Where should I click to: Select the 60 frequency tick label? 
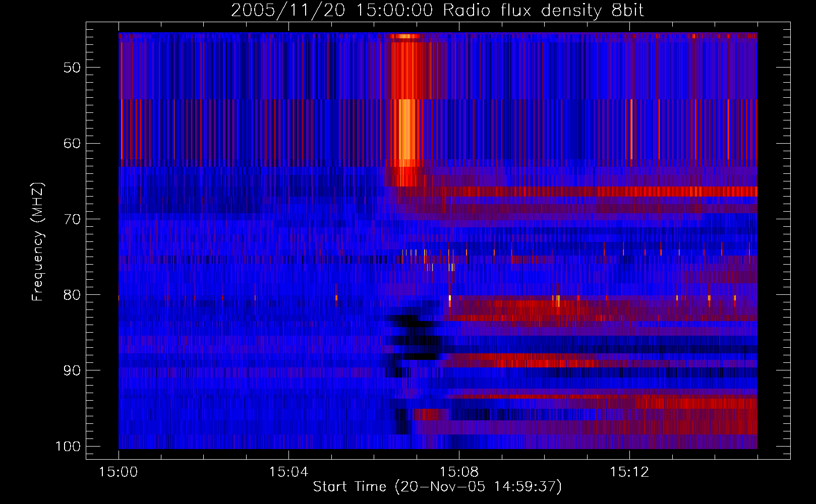point(72,143)
